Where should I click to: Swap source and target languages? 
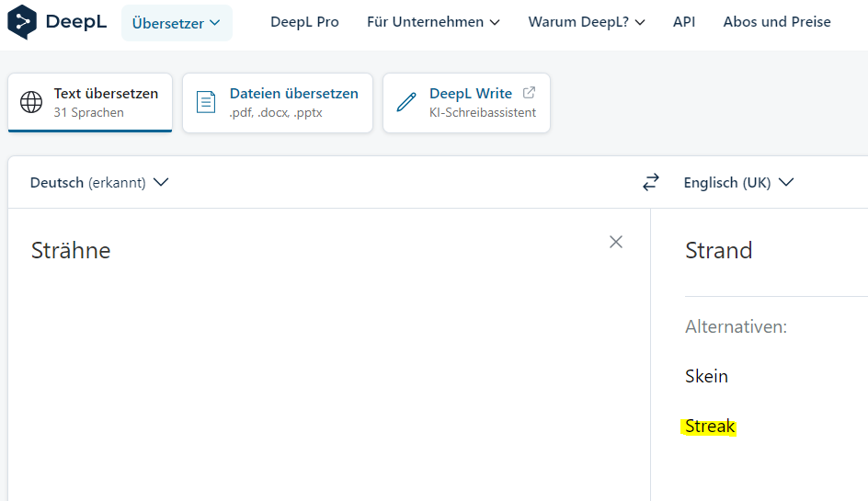pyautogui.click(x=651, y=182)
